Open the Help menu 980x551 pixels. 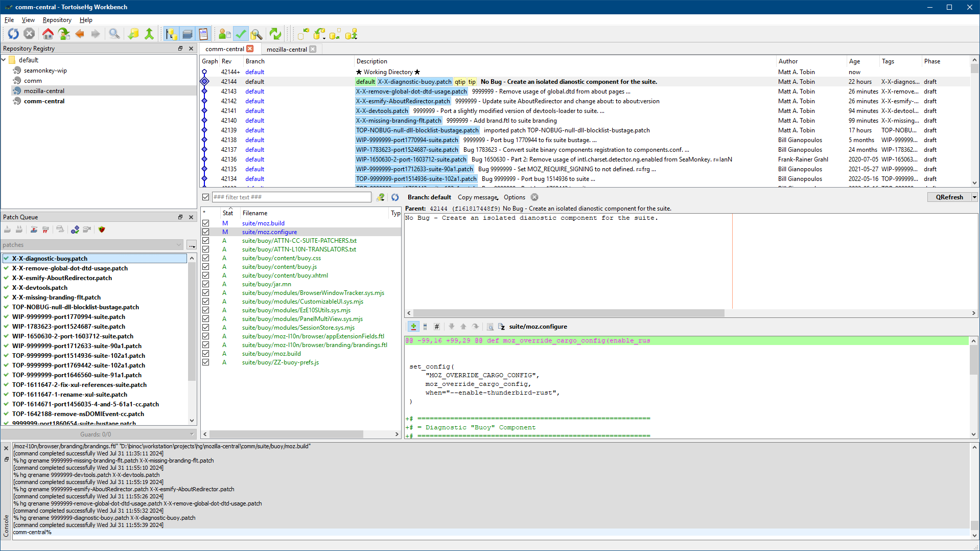point(86,20)
